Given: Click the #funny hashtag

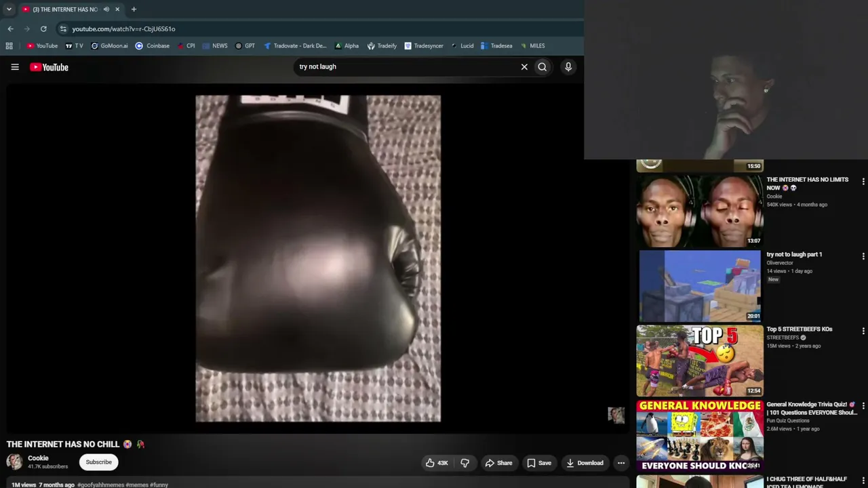Looking at the screenshot, I should [x=159, y=485].
